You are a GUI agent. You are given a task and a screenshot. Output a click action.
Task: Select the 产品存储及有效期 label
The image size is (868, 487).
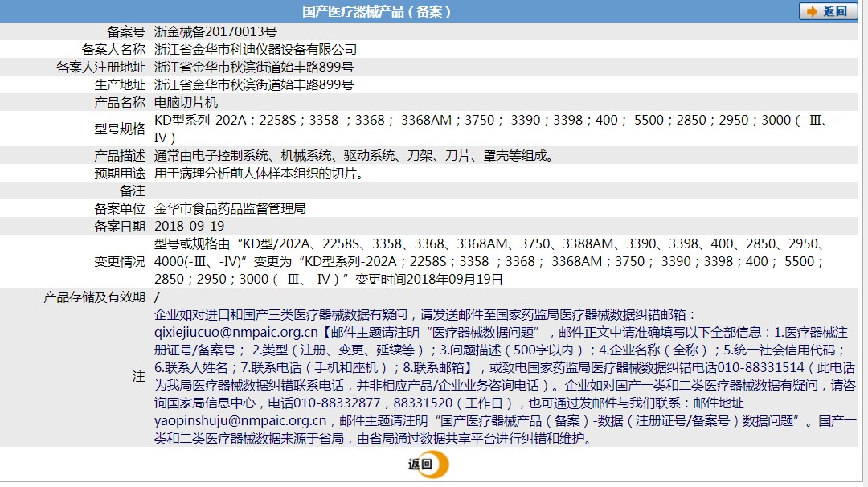pos(94,297)
